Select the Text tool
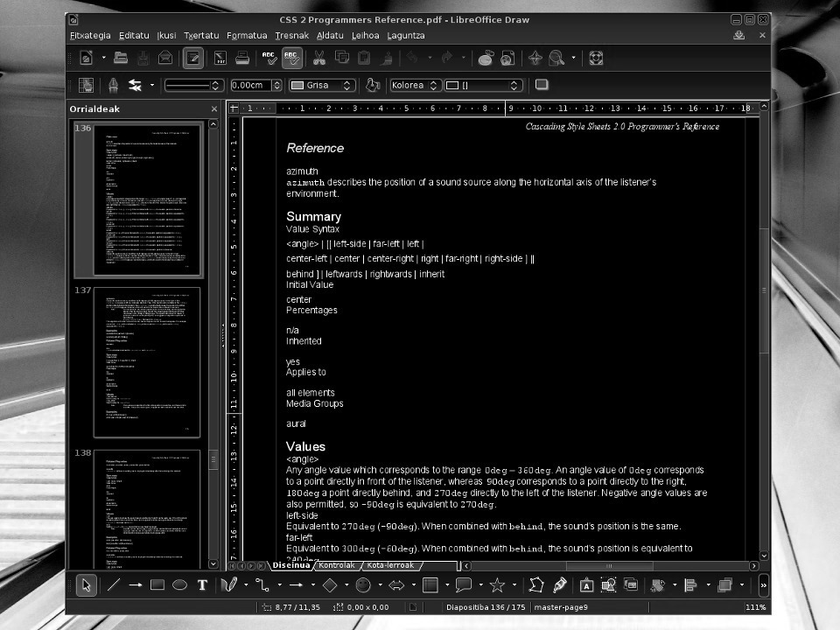Viewport: 840px width, 630px height. [x=202, y=585]
